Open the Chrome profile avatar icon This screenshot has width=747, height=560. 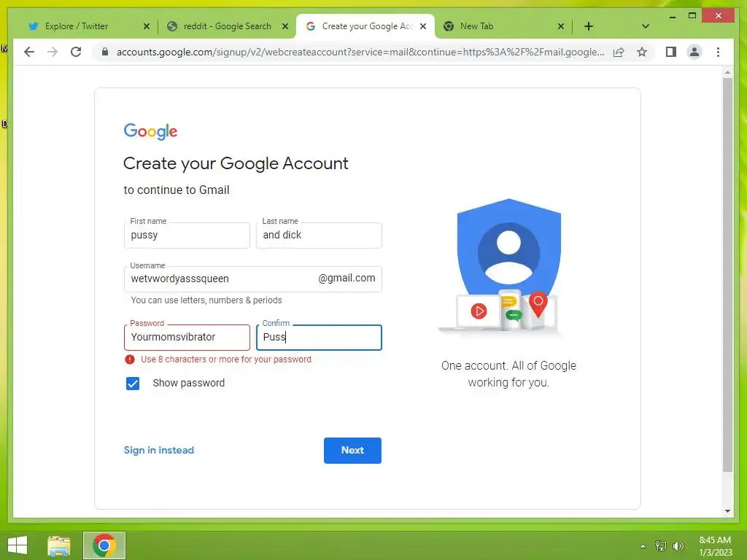coord(694,52)
